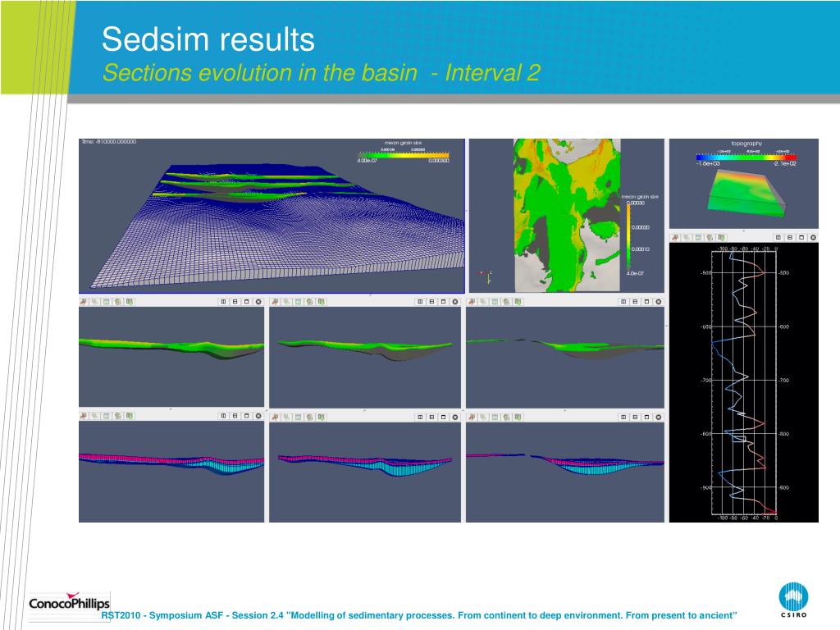Screen dimensions: 840x630
Task: Click camera redo in left pink-cyan section view
Action: 95,416
